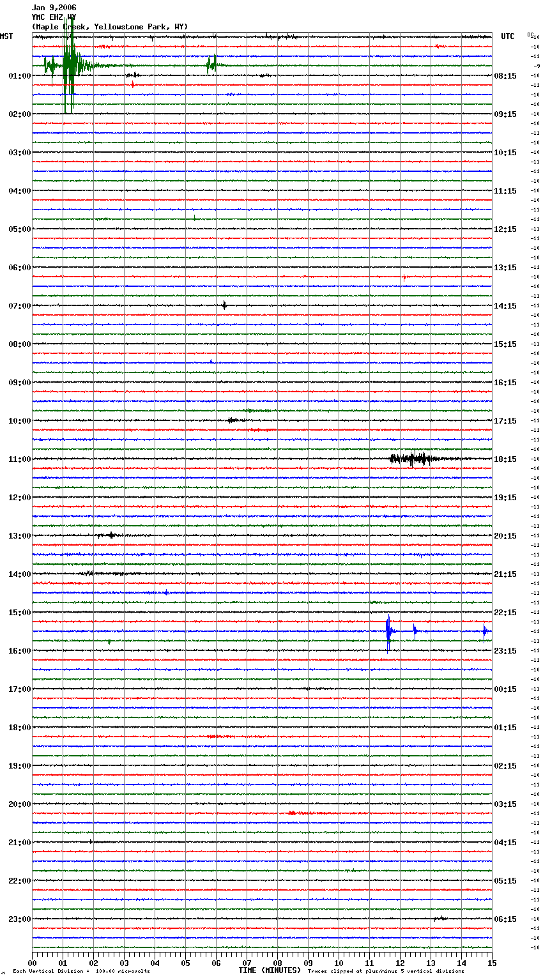Select the 20:00 MST time label
The width and height of the screenshot is (543, 980).
coord(20,804)
